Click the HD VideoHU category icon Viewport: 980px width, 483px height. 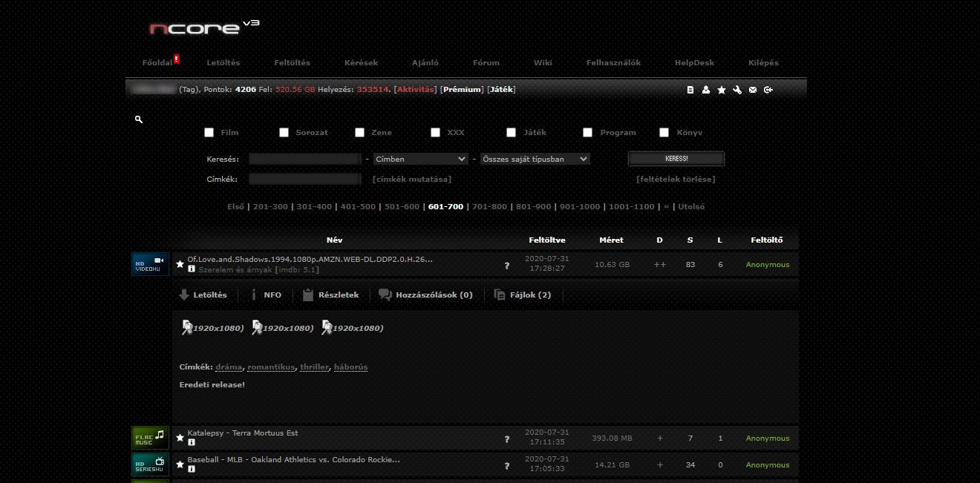(x=150, y=264)
